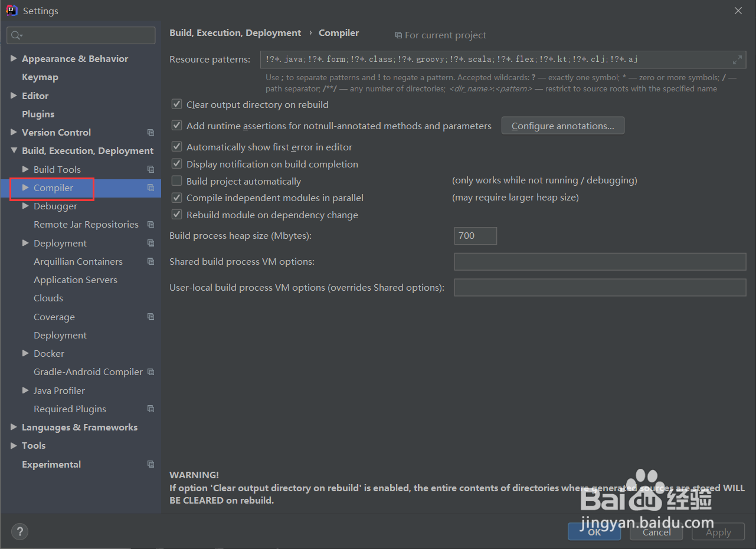The height and width of the screenshot is (549, 756).
Task: Open Required Plugins page
Action: click(x=70, y=409)
